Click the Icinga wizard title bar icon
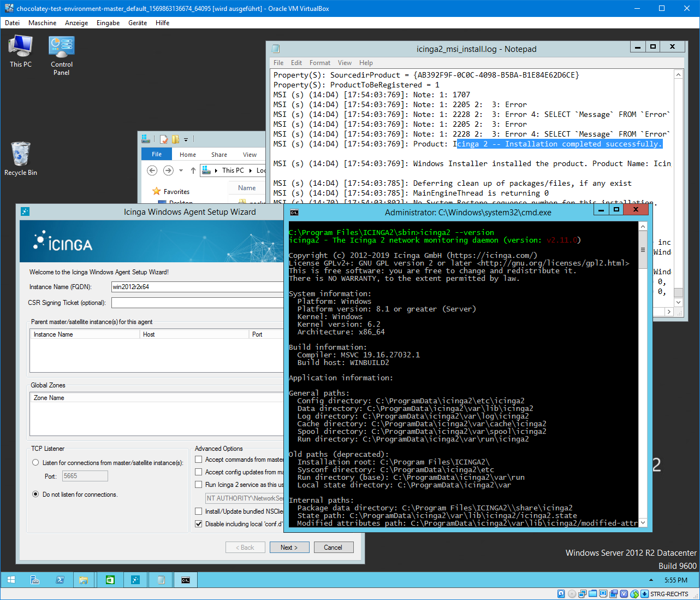 tap(25, 211)
